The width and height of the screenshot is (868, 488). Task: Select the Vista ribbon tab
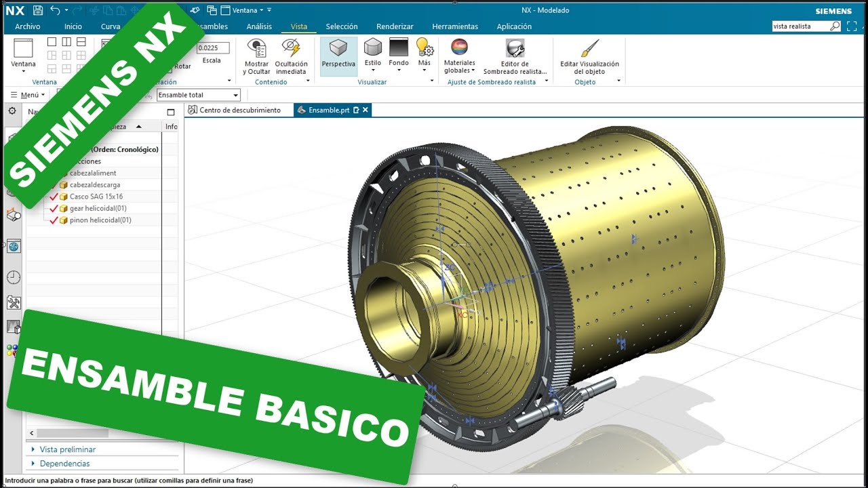click(x=299, y=26)
